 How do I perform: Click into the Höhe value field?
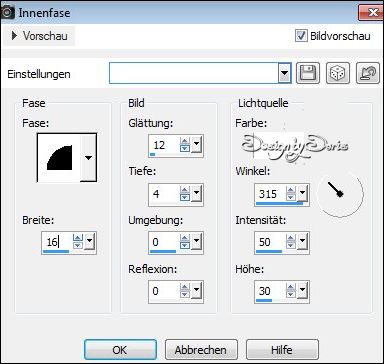(270, 291)
